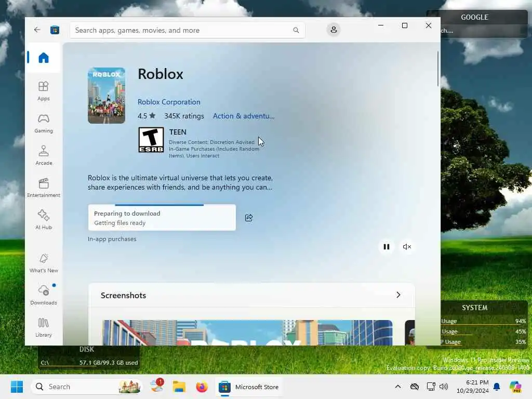Close the Microsoft Store window

429,25
